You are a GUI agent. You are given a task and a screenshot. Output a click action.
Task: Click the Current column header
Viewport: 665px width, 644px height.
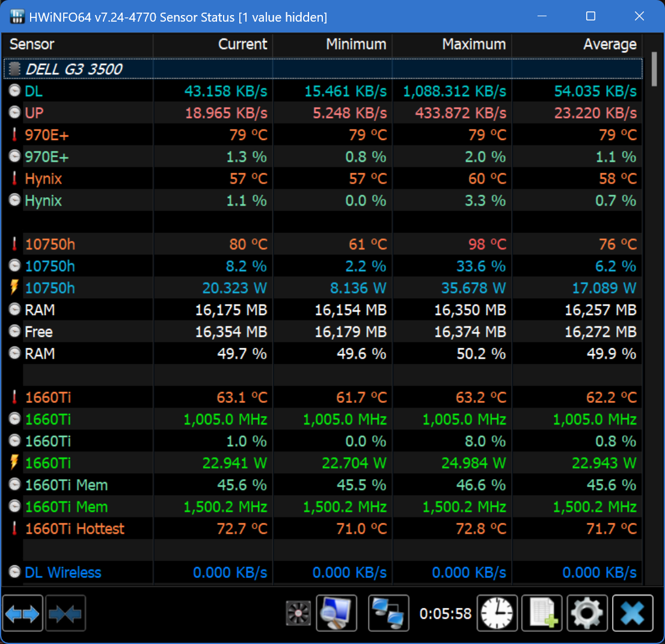pos(213,44)
